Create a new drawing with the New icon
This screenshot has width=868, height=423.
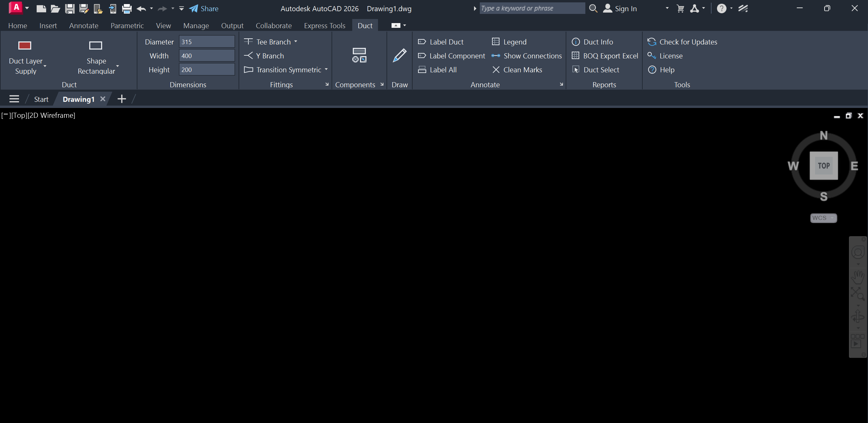(41, 8)
